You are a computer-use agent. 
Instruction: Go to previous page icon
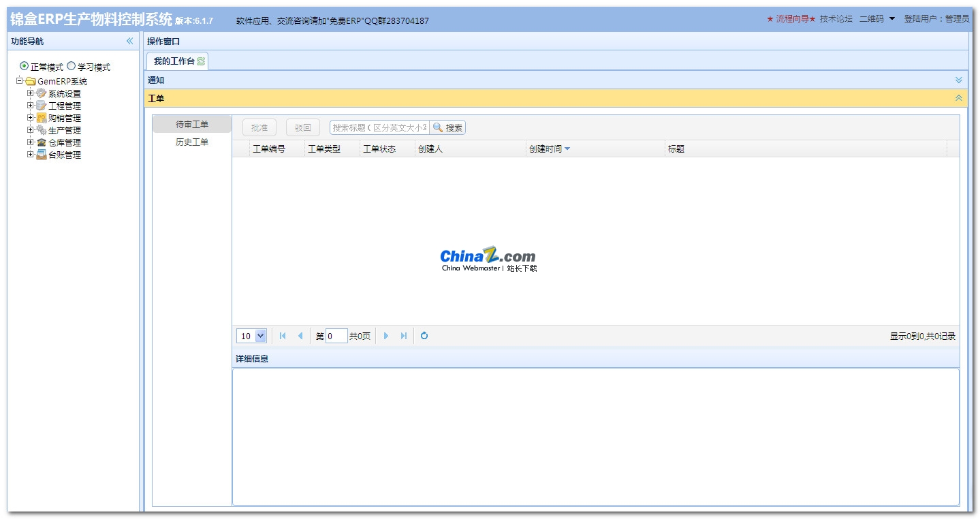(300, 336)
